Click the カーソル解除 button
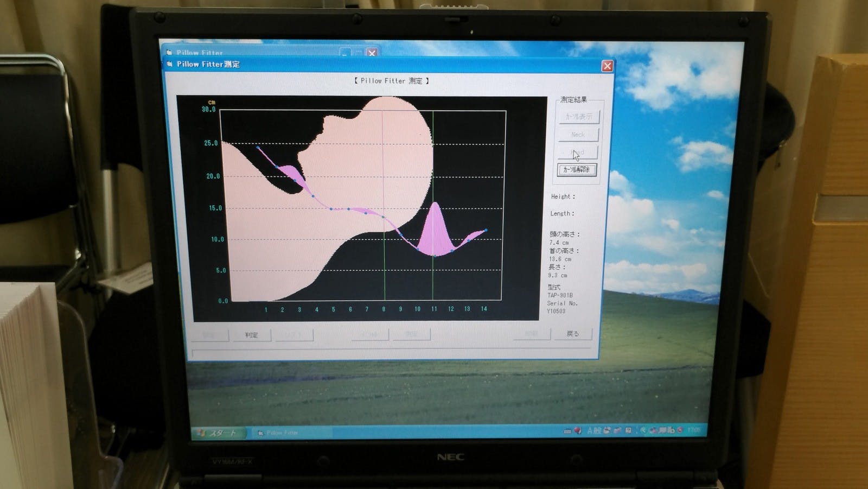The height and width of the screenshot is (489, 868). click(x=577, y=170)
